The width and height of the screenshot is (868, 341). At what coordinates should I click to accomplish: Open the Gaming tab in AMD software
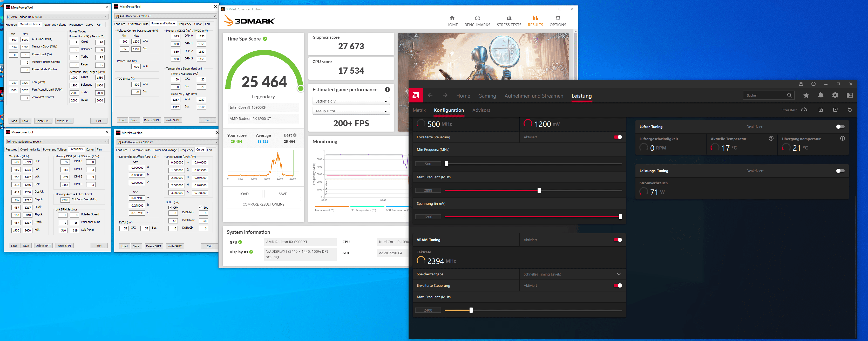(x=487, y=96)
